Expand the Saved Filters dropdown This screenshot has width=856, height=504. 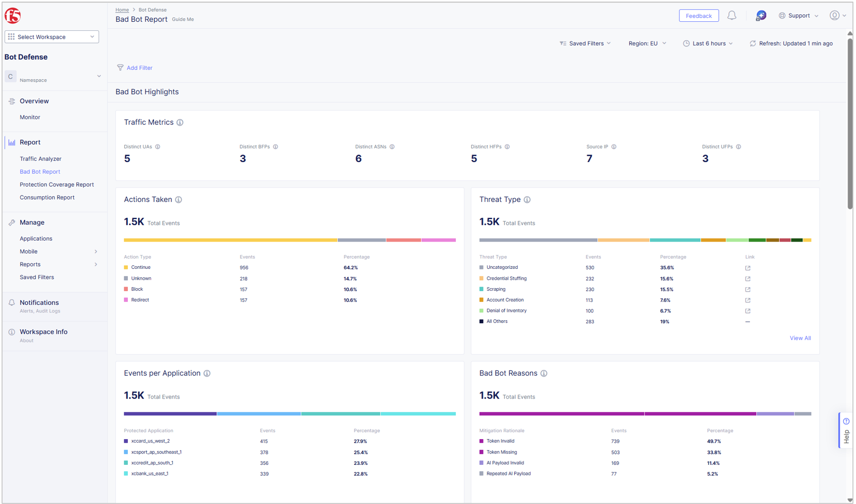[x=585, y=44]
